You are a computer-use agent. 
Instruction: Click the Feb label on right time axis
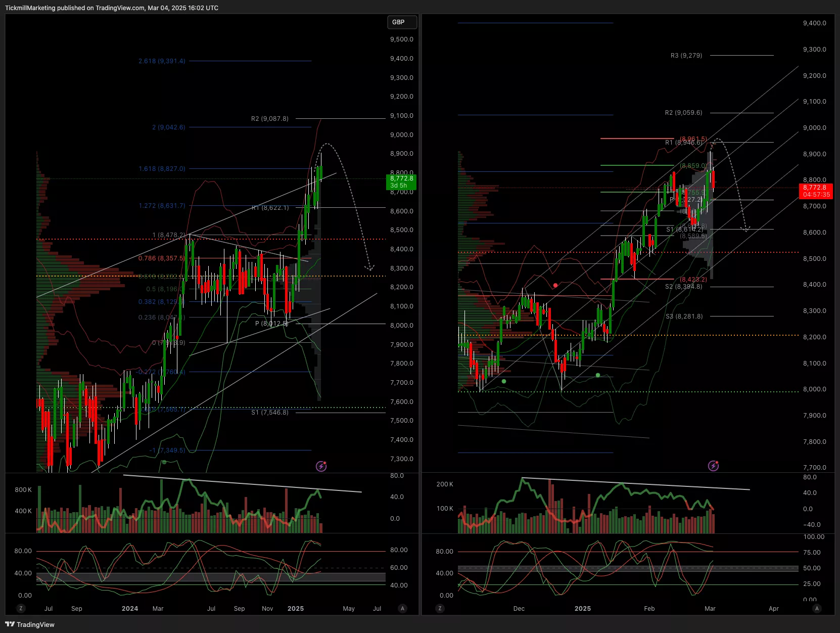649,609
